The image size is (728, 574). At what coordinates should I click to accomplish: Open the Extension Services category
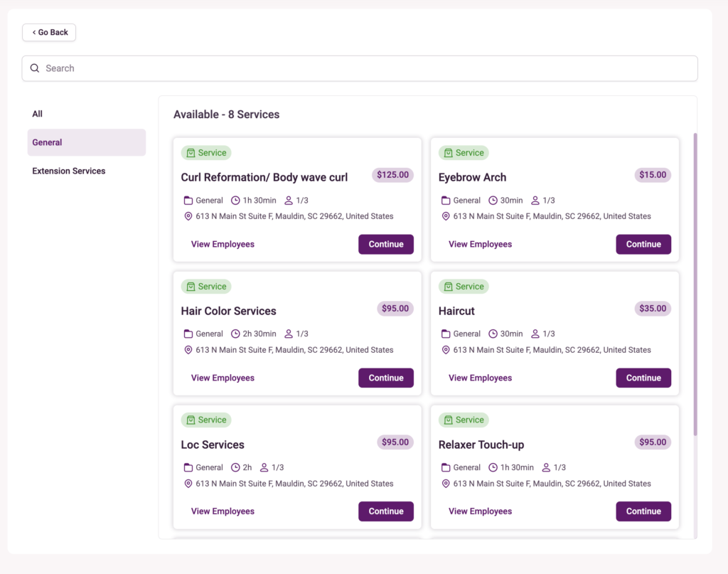pyautogui.click(x=69, y=171)
